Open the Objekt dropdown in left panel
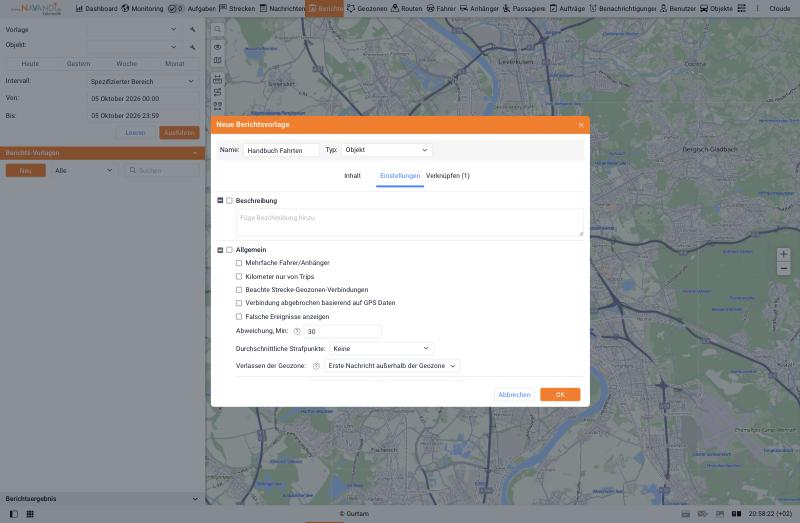800x523 pixels. pos(134,47)
